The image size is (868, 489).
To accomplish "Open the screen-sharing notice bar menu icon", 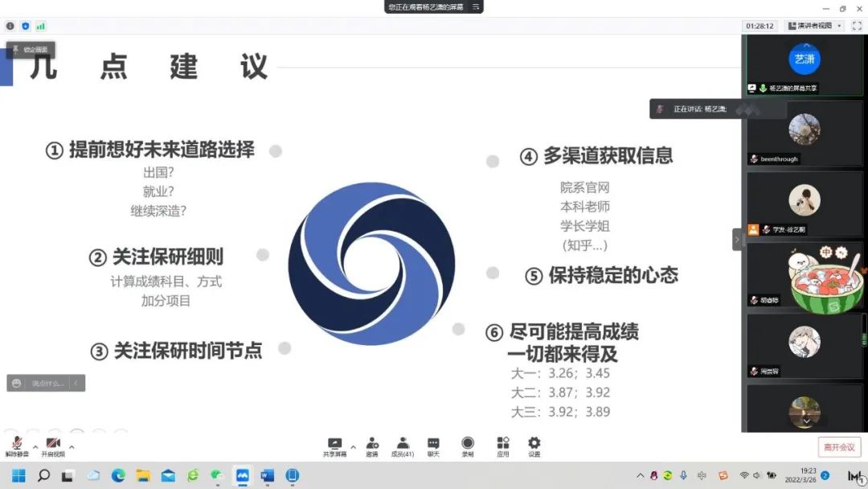I will [x=476, y=6].
